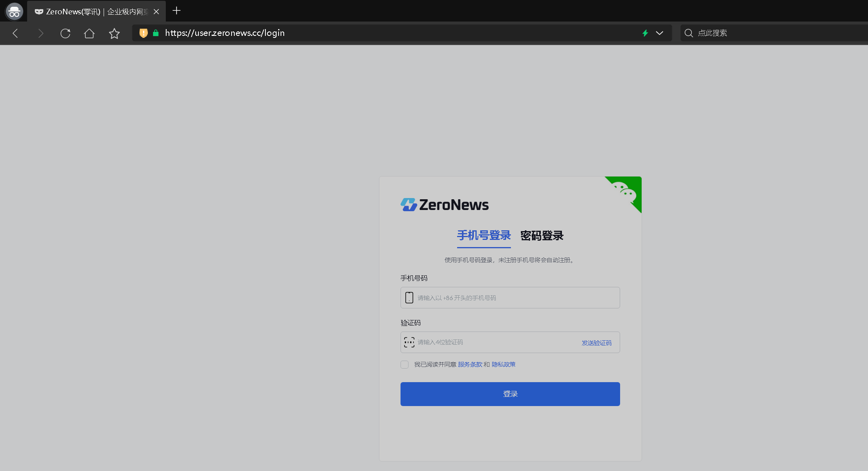Click the phone number input field
The height and width of the screenshot is (471, 868).
510,298
